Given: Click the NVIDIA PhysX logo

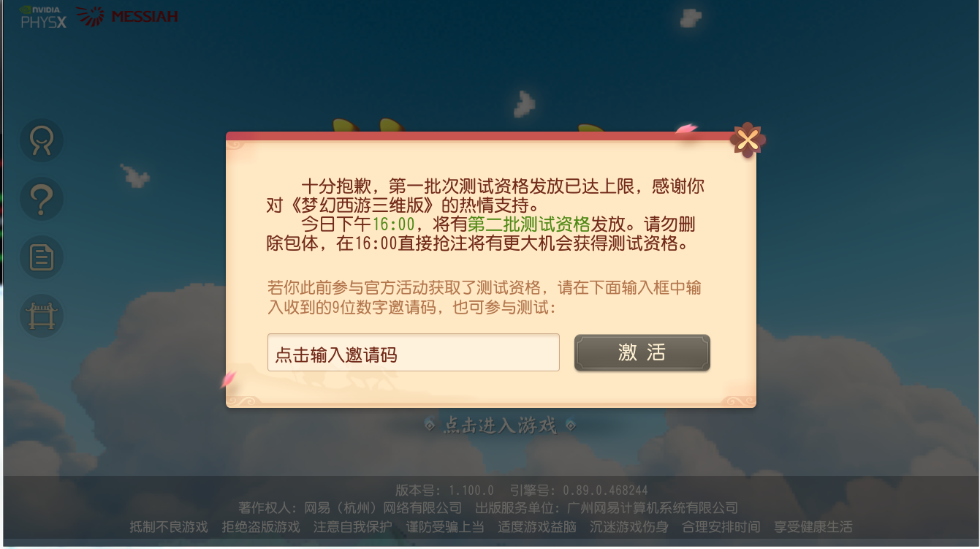Looking at the screenshot, I should [x=43, y=17].
